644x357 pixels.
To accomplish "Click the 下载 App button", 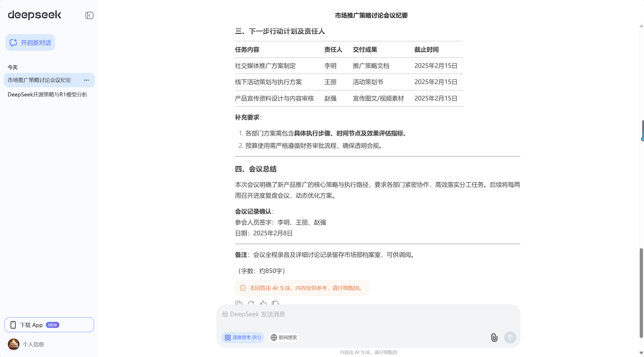I will coord(49,325).
